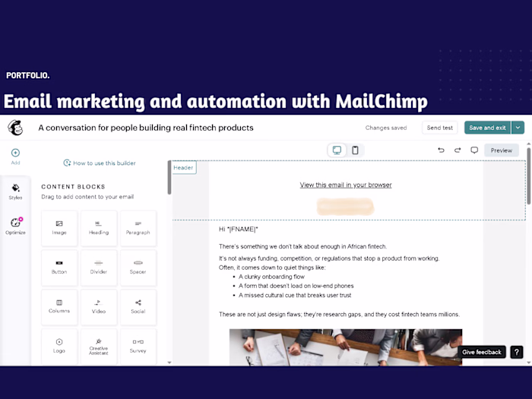
Task: Redo the last change
Action: tap(458, 150)
